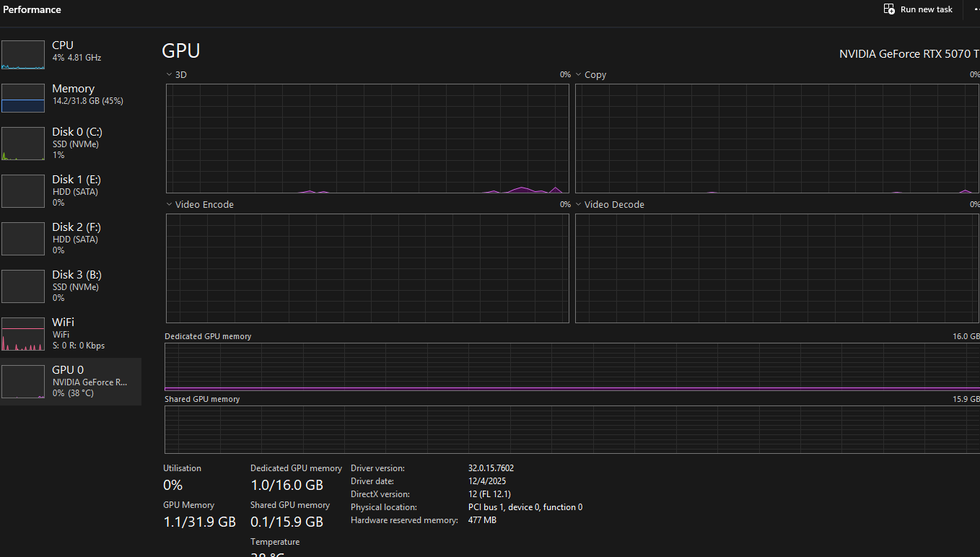
Task: Open Disk 3 (B:) performance view
Action: click(x=71, y=286)
